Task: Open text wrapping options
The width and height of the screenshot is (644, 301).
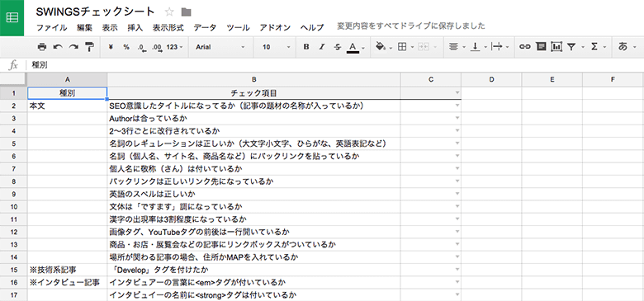Action: click(500, 47)
